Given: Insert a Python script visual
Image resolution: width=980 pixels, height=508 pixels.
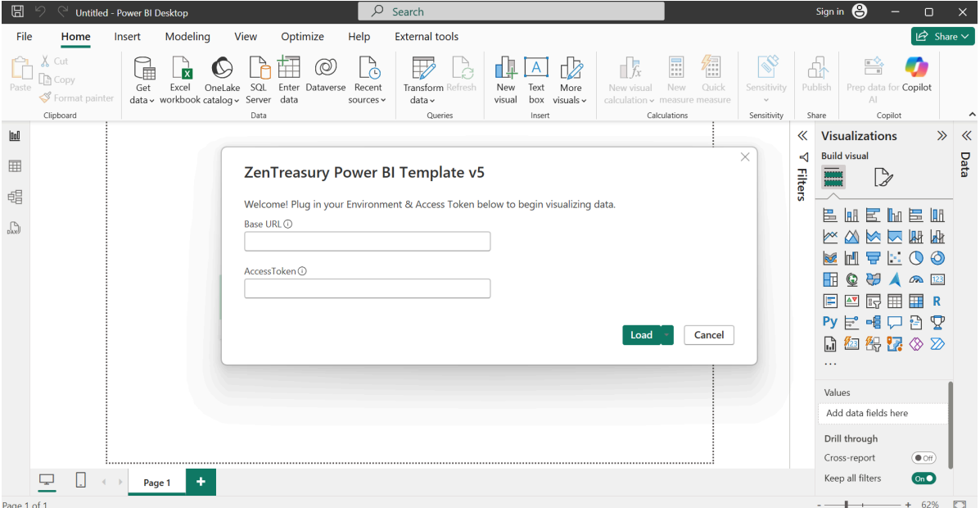Looking at the screenshot, I should 829,322.
